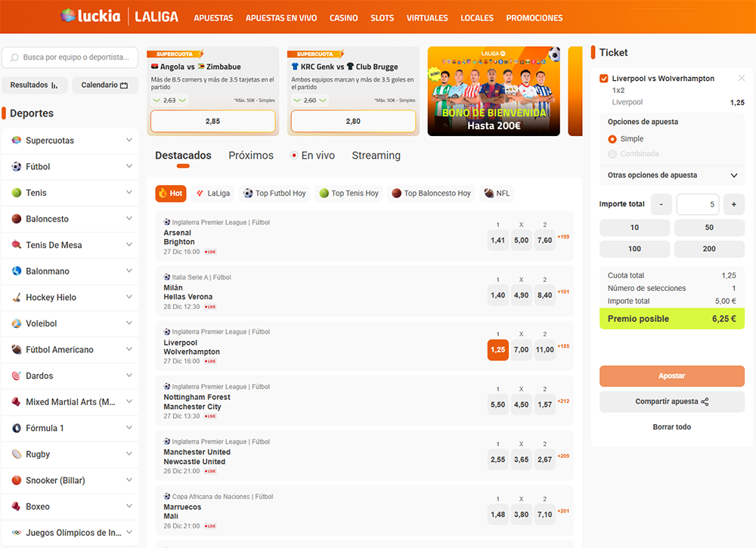Click the search magnifier icon
Viewport: 756px width, 548px height.
pyautogui.click(x=14, y=57)
